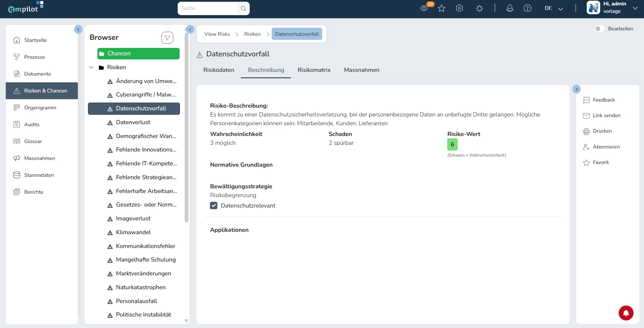Select the Beschreibung tab

tap(266, 70)
